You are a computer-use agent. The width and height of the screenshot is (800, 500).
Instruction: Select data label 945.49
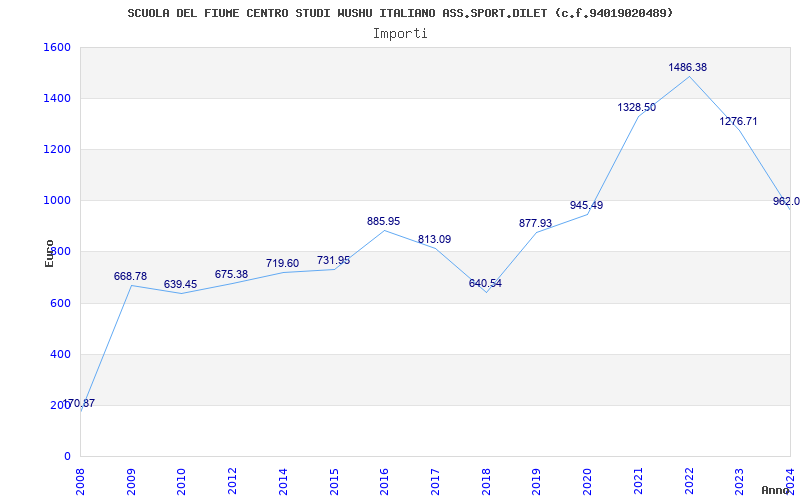[586, 205]
